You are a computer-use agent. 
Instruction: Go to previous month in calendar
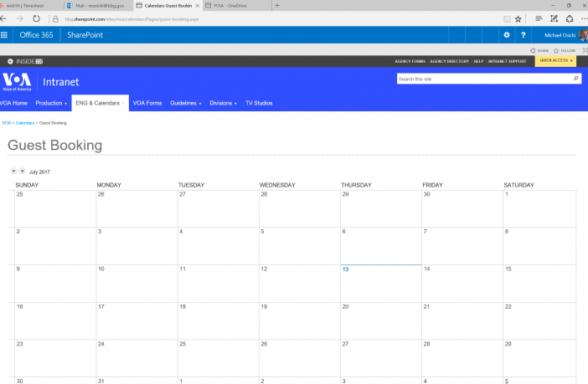click(14, 171)
